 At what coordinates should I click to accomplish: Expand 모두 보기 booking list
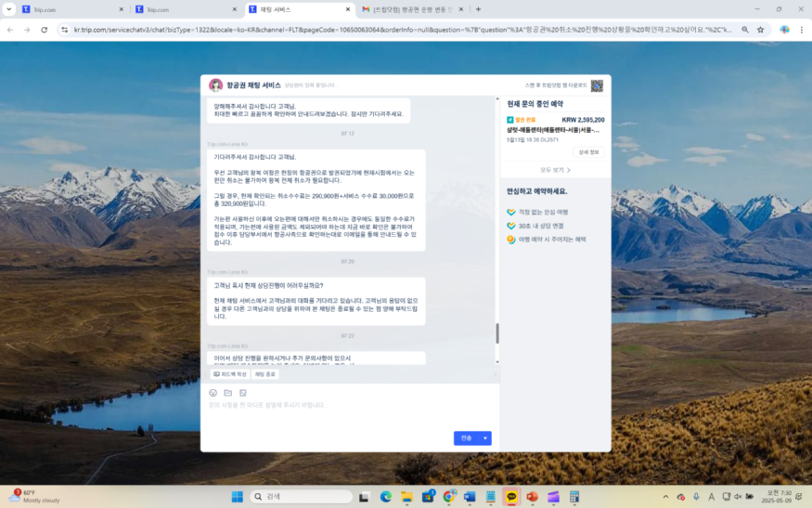tap(555, 170)
